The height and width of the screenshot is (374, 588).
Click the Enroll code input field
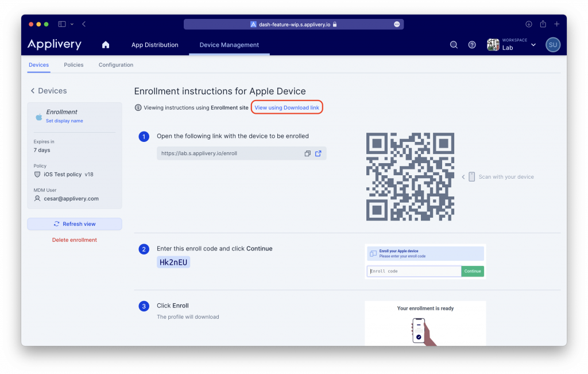click(414, 271)
